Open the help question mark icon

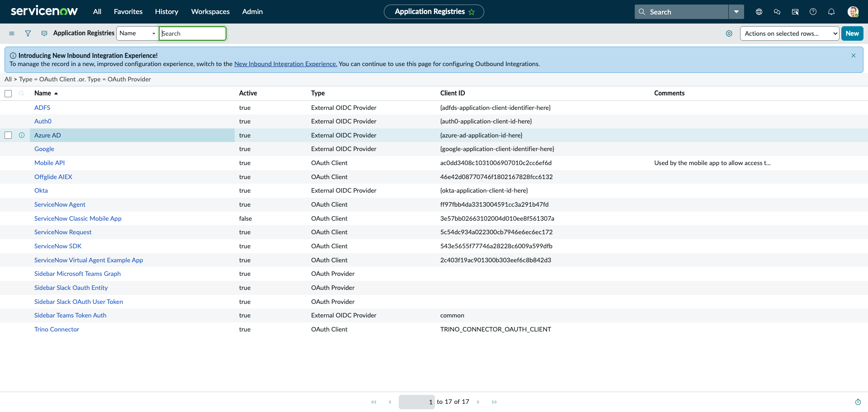click(813, 12)
